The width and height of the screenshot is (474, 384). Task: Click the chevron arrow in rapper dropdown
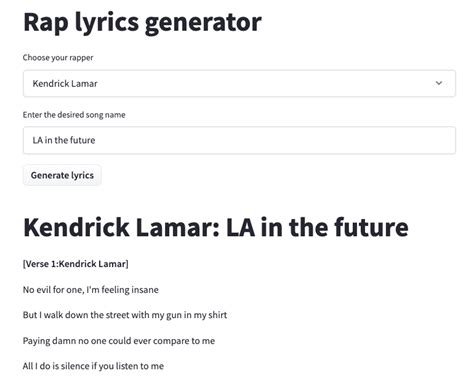click(439, 83)
